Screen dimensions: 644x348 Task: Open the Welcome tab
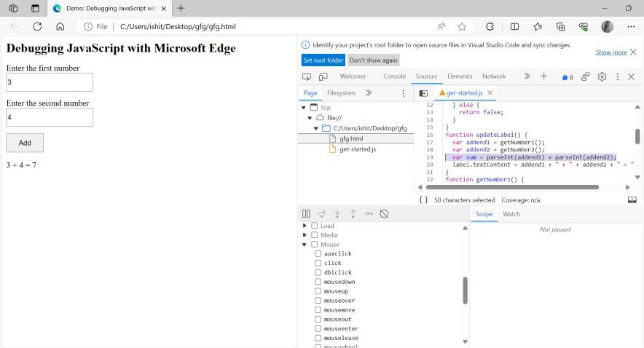pyautogui.click(x=353, y=76)
